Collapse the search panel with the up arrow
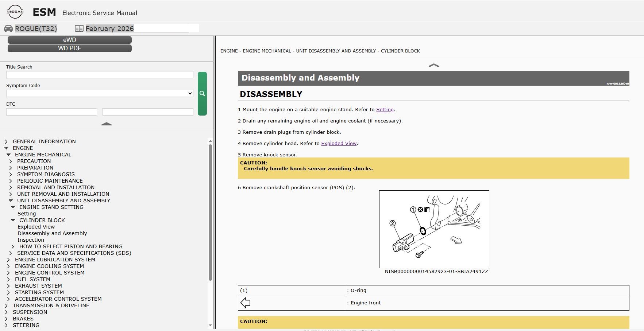644x331 pixels. [107, 124]
